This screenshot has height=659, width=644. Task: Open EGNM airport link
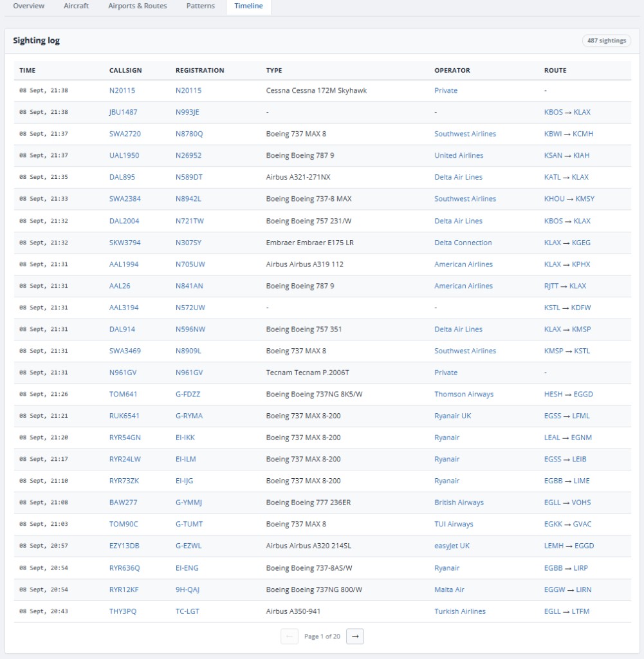(x=582, y=438)
